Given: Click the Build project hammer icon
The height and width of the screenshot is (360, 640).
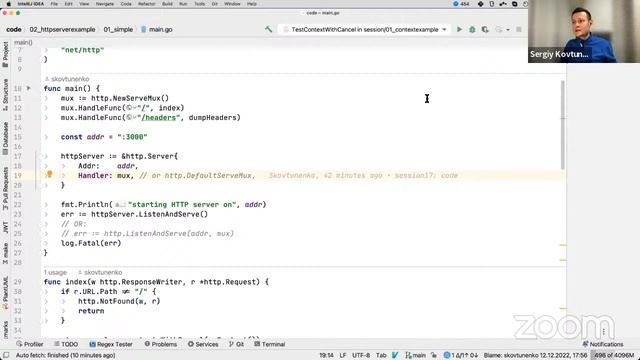Looking at the screenshot, I should click(268, 29).
